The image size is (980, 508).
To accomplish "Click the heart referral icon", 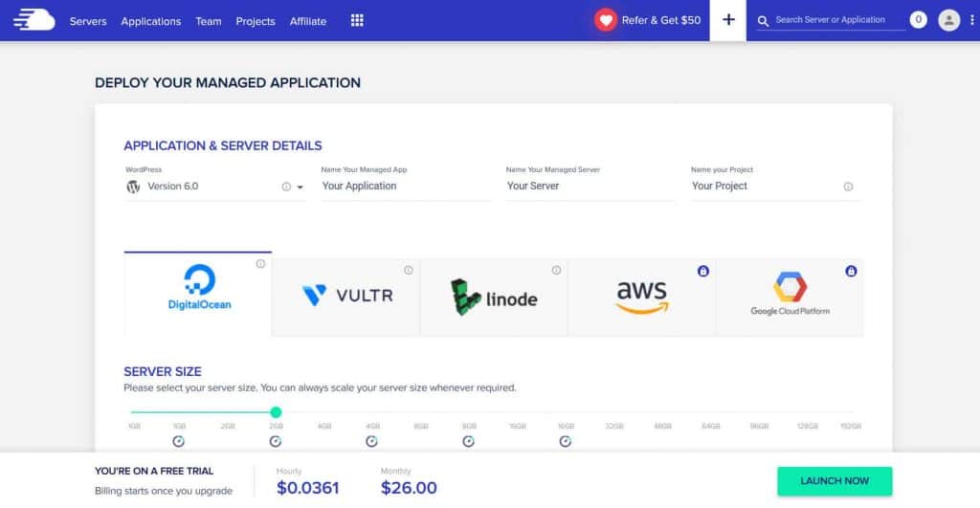I will (605, 20).
